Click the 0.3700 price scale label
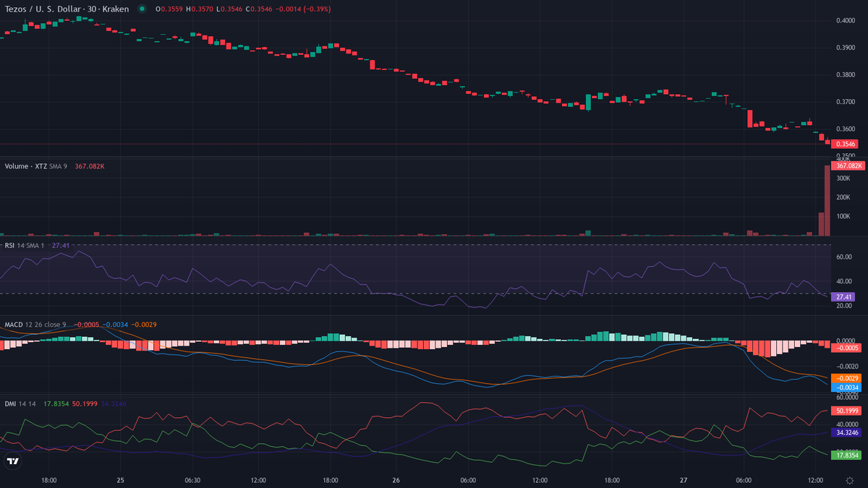The width and height of the screenshot is (868, 488). point(845,102)
